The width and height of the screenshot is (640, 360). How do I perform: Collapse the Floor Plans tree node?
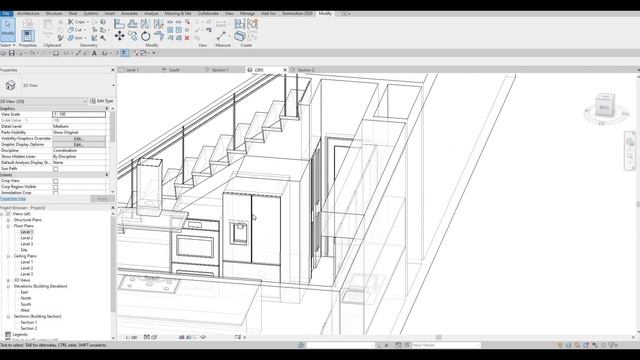[8, 226]
